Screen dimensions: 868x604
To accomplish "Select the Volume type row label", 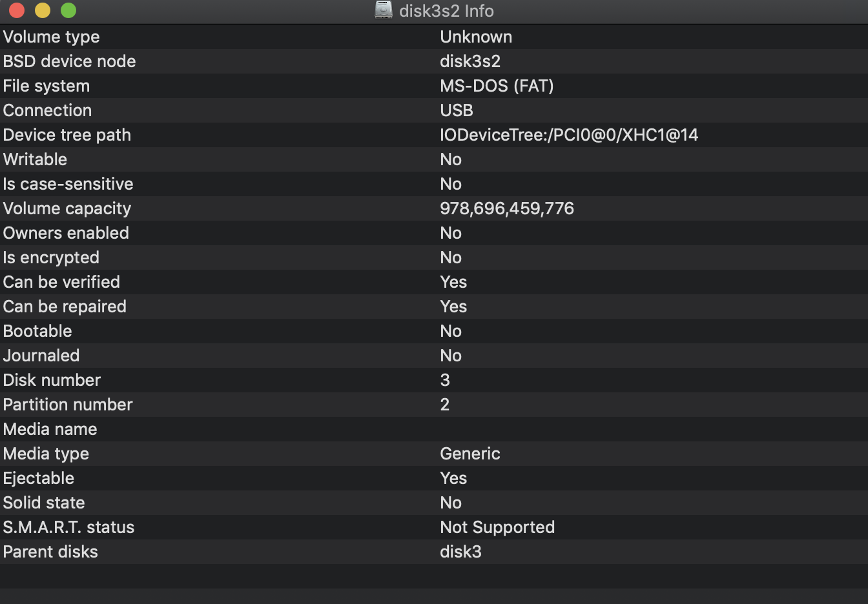I will tap(51, 37).
